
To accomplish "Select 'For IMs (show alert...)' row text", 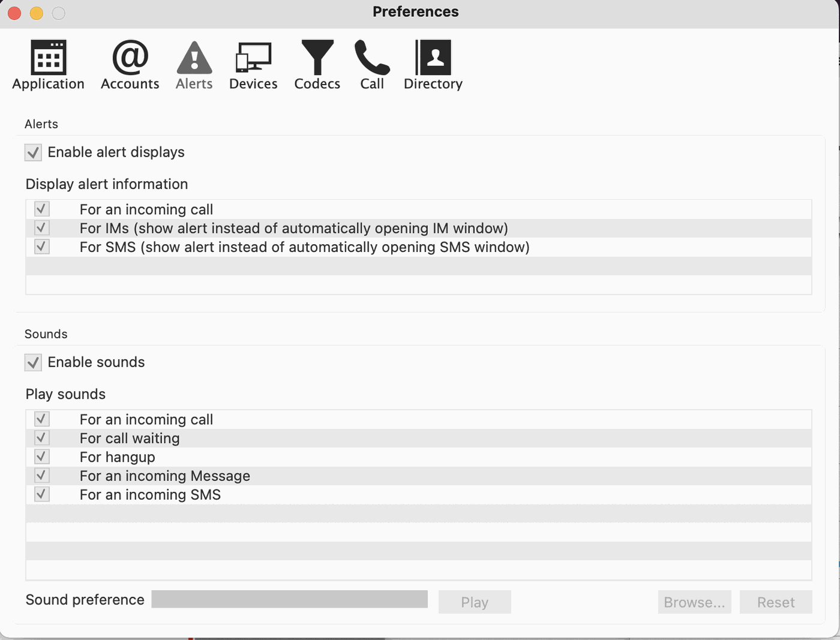I will [294, 229].
